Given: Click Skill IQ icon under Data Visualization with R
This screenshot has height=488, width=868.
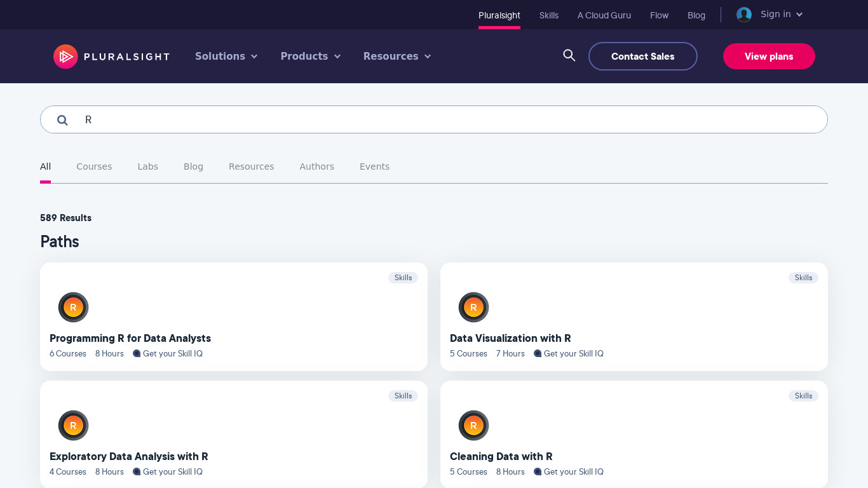Looking at the screenshot, I should click(538, 354).
